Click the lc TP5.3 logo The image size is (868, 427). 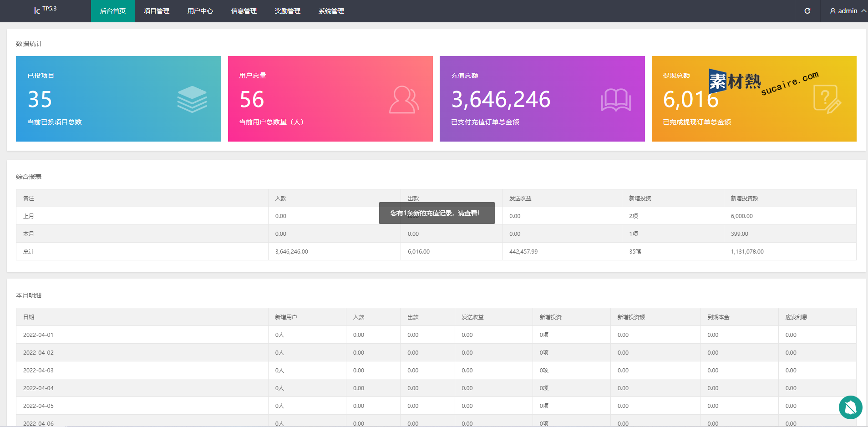pyautogui.click(x=45, y=10)
